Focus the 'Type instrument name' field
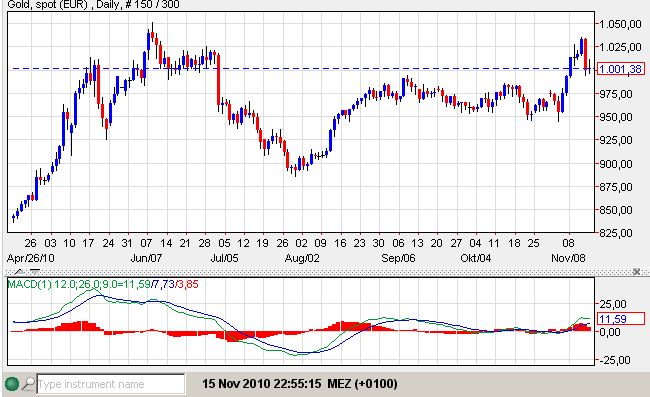The height and width of the screenshot is (397, 650). coord(111,384)
